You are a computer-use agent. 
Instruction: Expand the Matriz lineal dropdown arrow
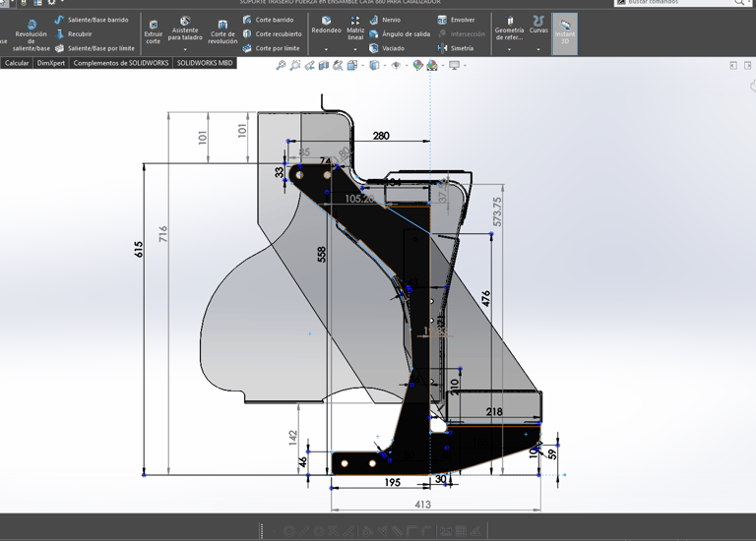pos(355,49)
